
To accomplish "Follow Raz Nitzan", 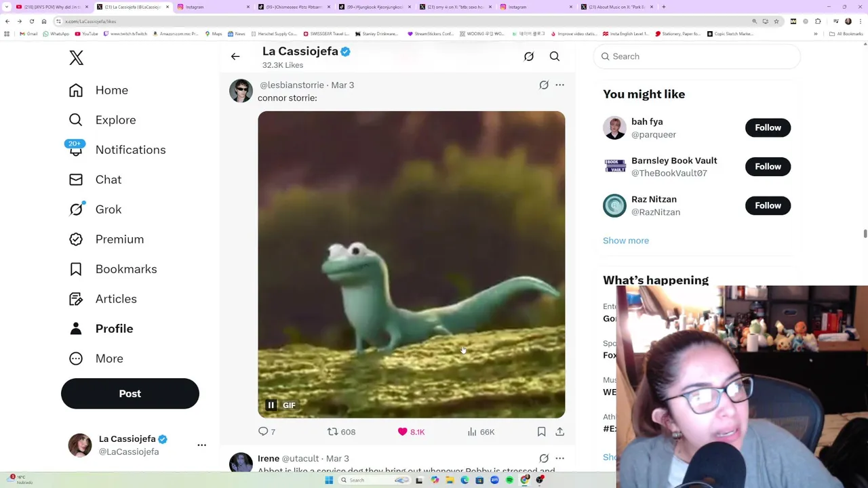I will click(768, 205).
